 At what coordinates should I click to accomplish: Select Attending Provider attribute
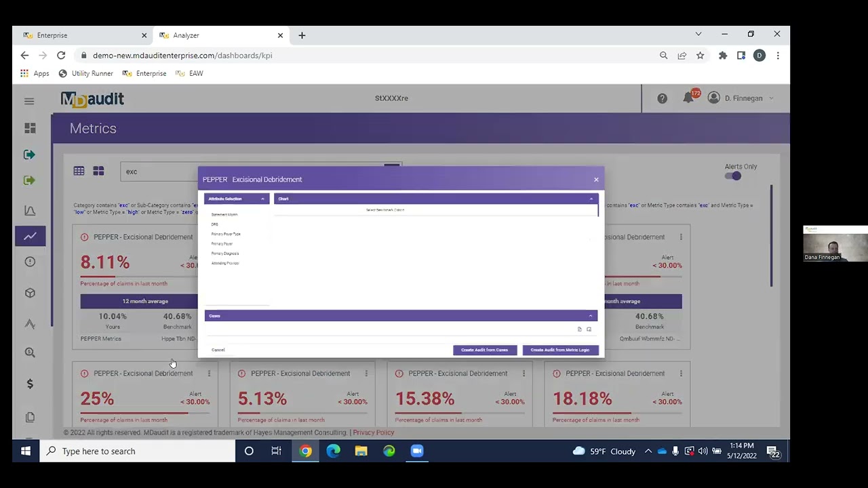[225, 263]
